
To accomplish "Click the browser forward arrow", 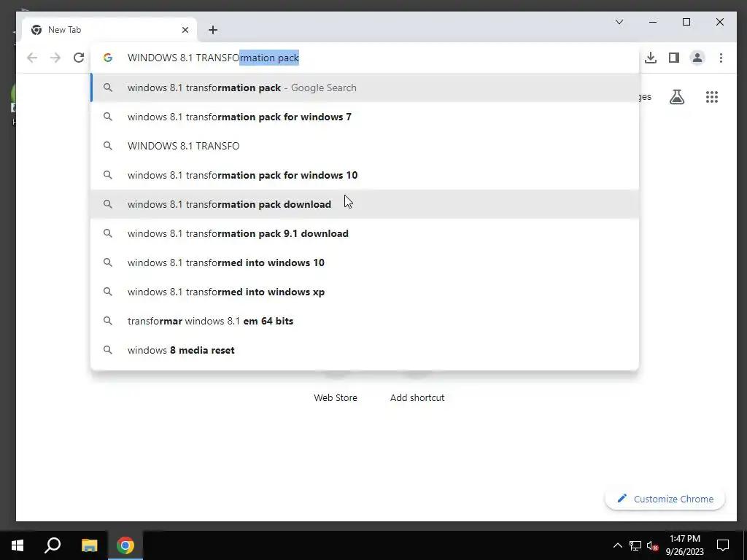I will tap(55, 58).
